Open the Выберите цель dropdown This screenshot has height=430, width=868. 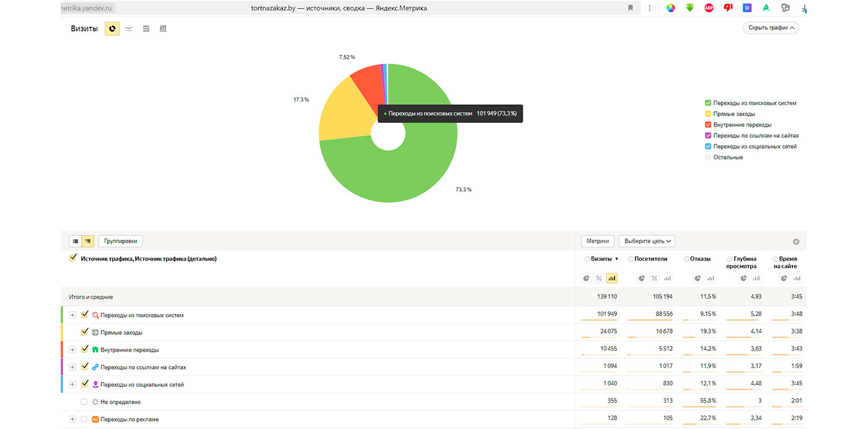647,241
